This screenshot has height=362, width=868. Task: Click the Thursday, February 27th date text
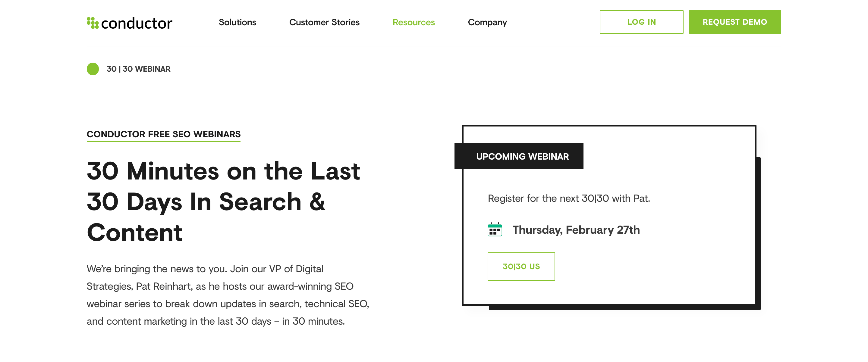[x=576, y=230]
